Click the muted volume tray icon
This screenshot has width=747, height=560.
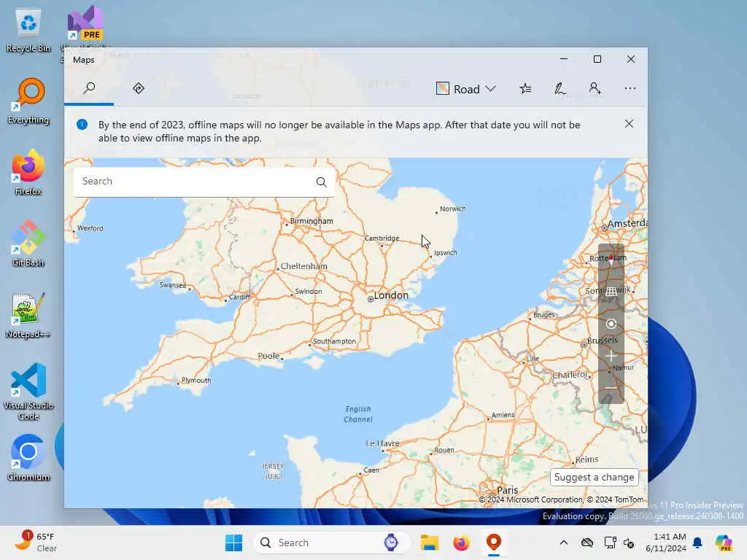point(629,542)
